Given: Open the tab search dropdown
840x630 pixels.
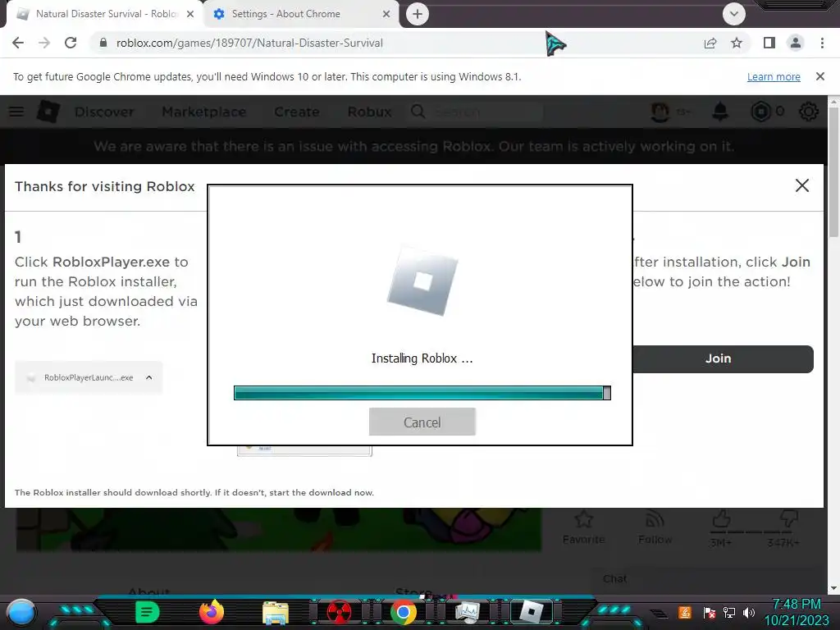Looking at the screenshot, I should pyautogui.click(x=734, y=14).
